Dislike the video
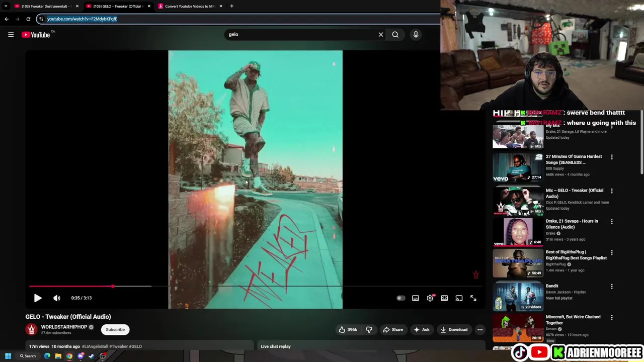Image resolution: width=644 pixels, height=362 pixels. pyautogui.click(x=369, y=330)
